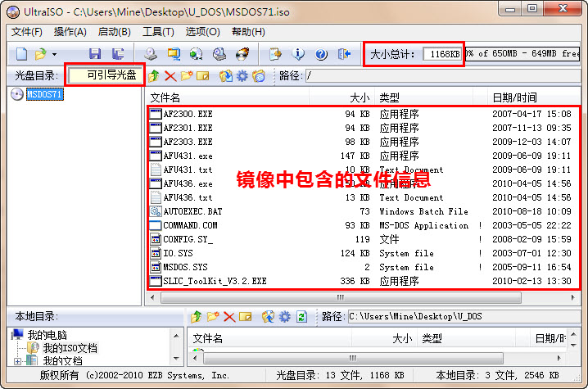Select the file MSDOS.SYS
The width and height of the screenshot is (588, 389).
coord(185,267)
